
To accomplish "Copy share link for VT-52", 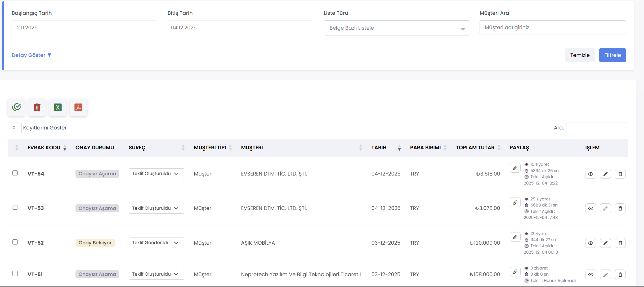I will [515, 237].
